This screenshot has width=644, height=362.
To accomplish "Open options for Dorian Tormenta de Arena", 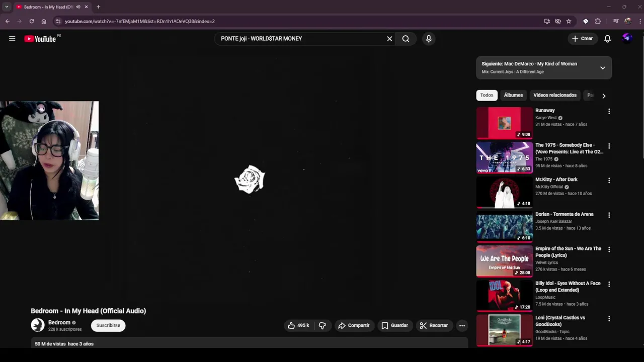I will [609, 215].
